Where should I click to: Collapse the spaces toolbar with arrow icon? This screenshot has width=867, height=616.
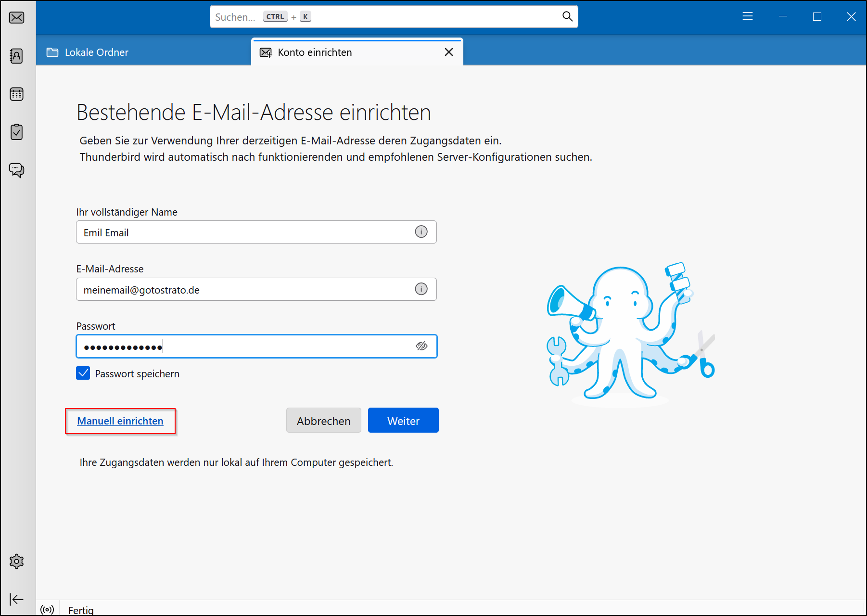17,599
